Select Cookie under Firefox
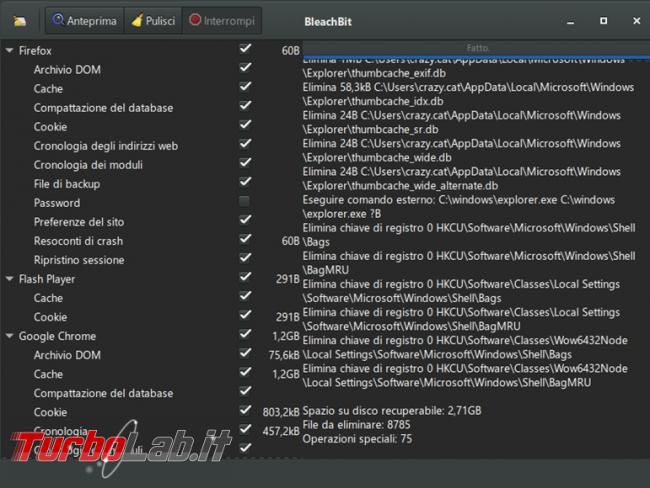Image resolution: width=650 pixels, height=488 pixels. (50, 127)
